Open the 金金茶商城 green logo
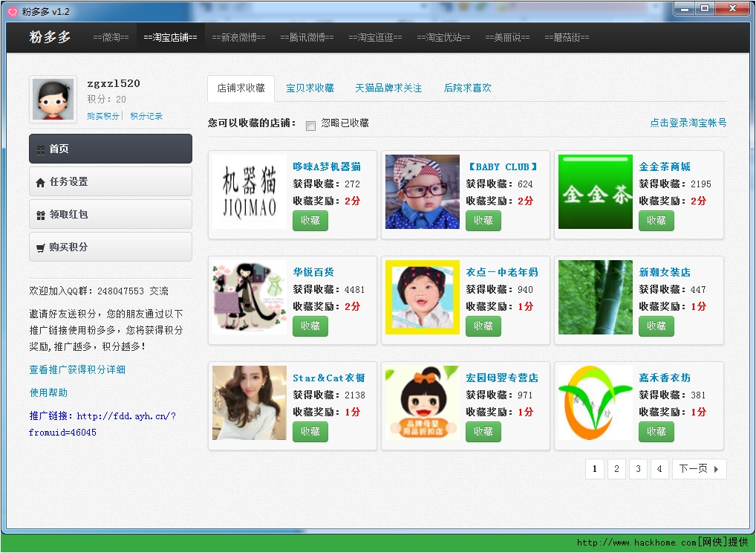756x553 pixels. pyautogui.click(x=596, y=192)
